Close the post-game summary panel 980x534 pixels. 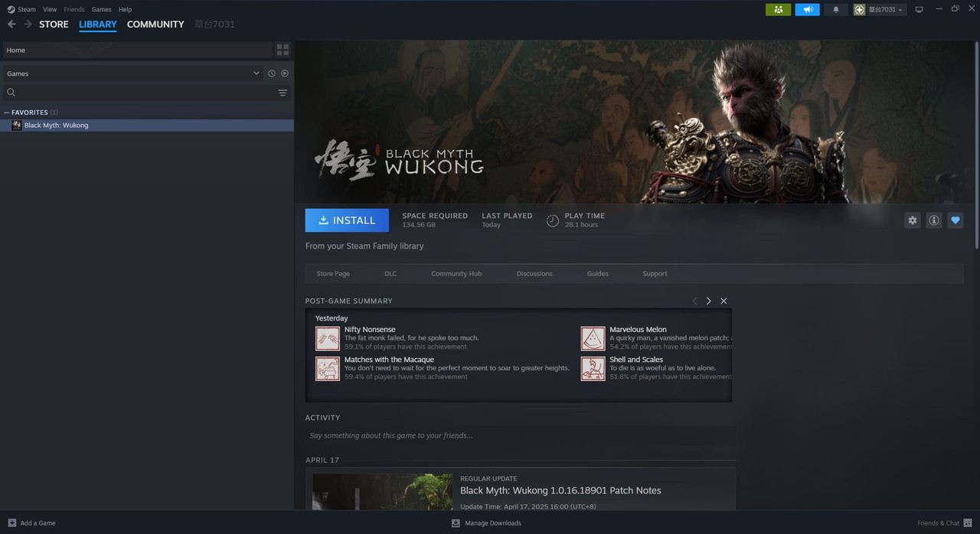click(724, 301)
